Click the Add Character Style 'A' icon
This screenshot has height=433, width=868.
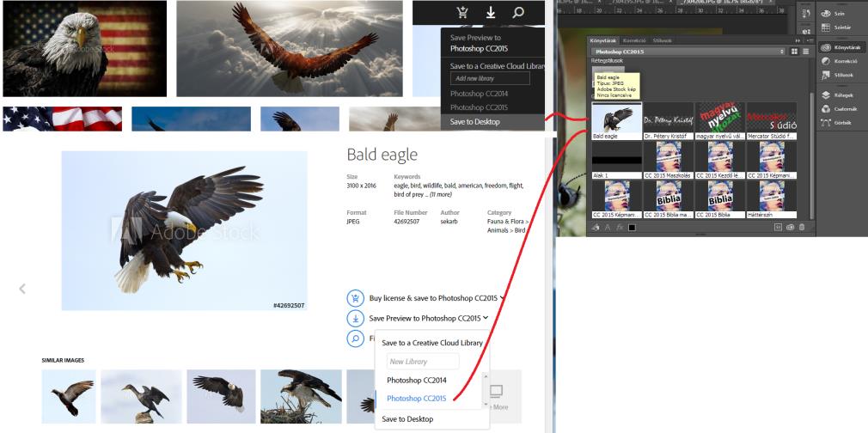(608, 227)
